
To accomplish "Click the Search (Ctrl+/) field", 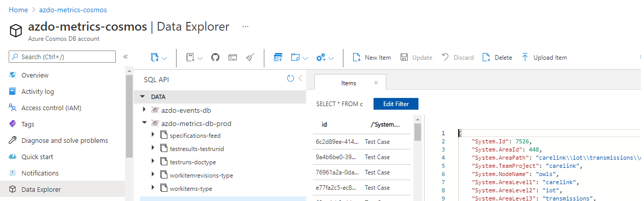I will (x=62, y=57).
